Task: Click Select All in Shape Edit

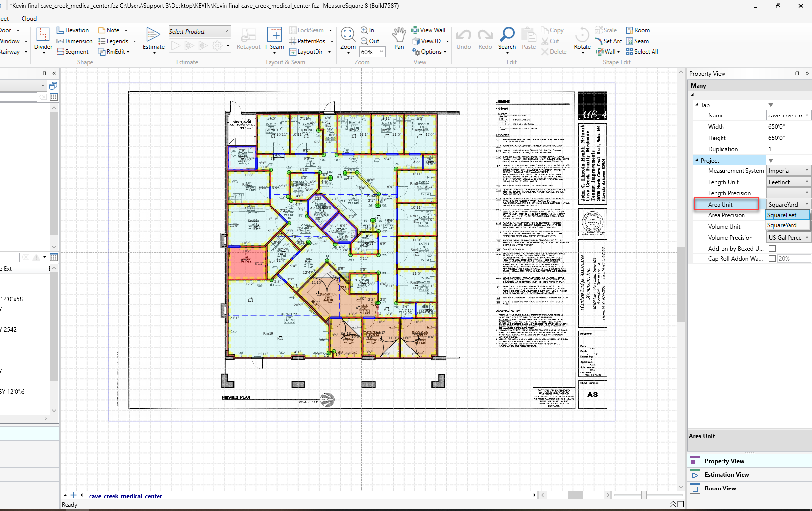Action: click(642, 52)
